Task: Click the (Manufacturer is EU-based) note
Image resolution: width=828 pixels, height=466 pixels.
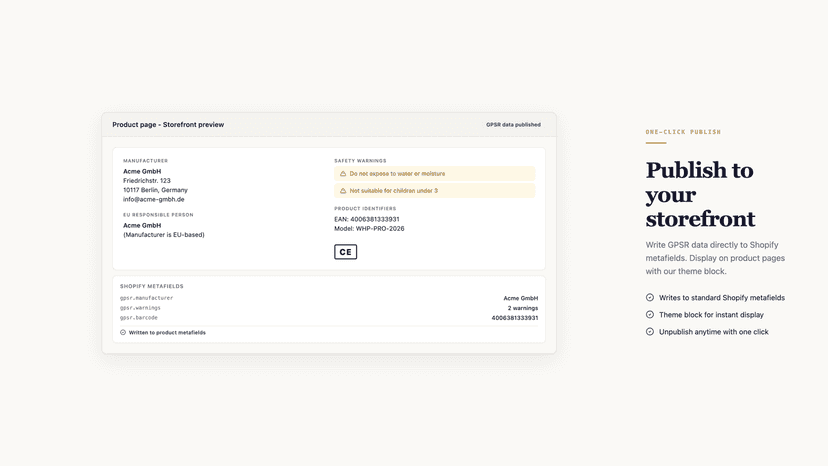Action: 164,235
